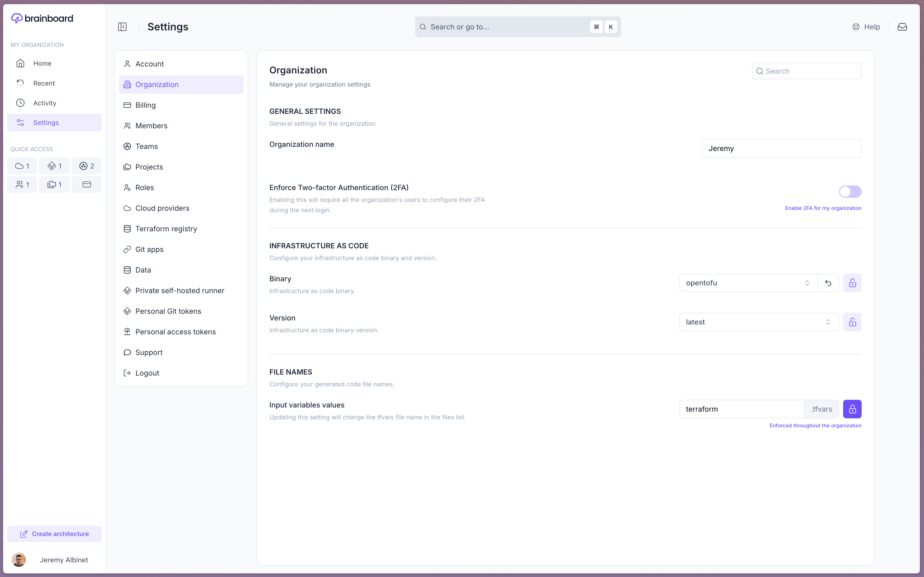
Task: Open Help in the top bar
Action: click(x=866, y=27)
